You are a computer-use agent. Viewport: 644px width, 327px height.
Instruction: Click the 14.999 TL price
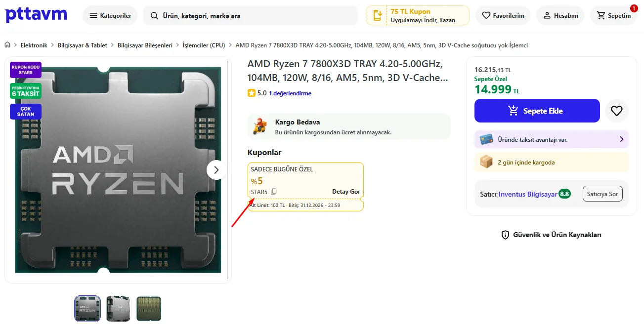pos(497,89)
